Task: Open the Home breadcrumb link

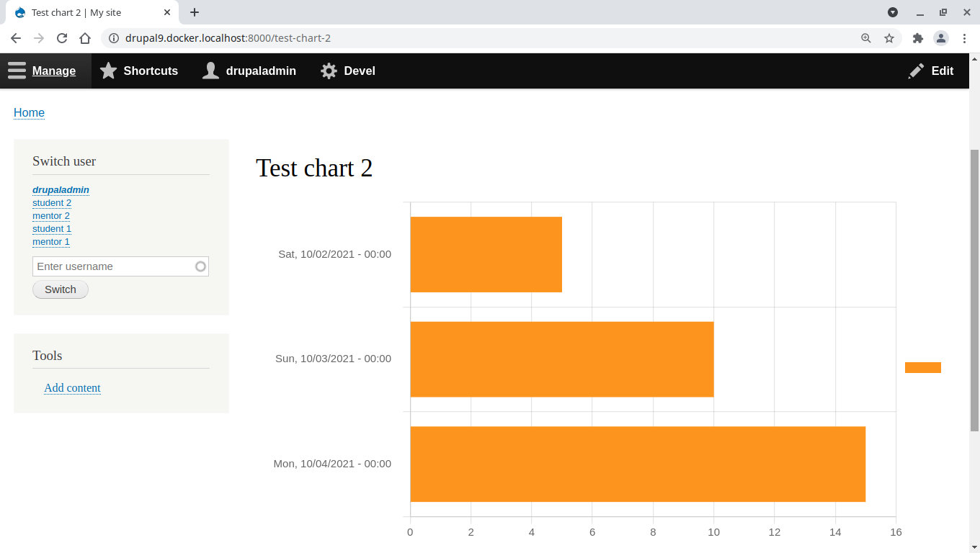Action: click(29, 113)
